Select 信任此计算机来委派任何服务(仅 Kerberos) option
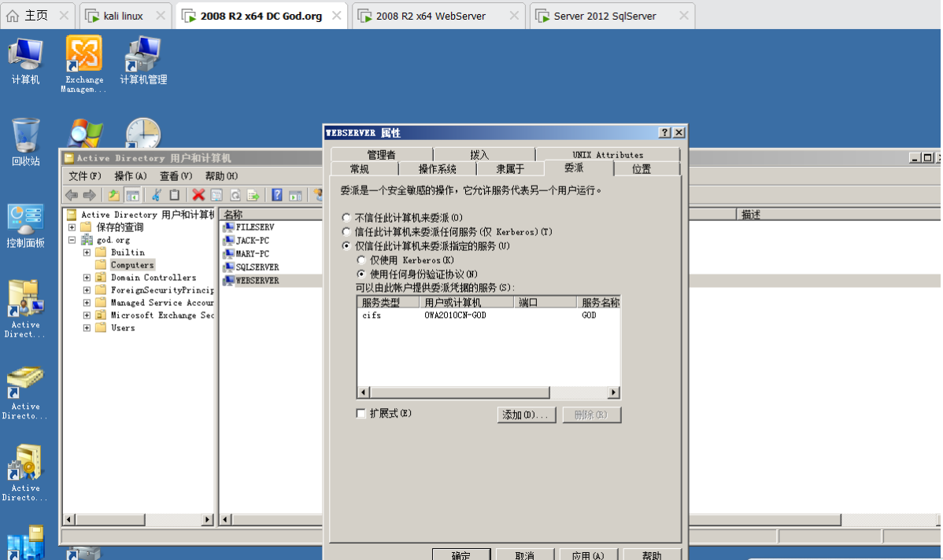Image resolution: width=943 pixels, height=560 pixels. pyautogui.click(x=346, y=231)
